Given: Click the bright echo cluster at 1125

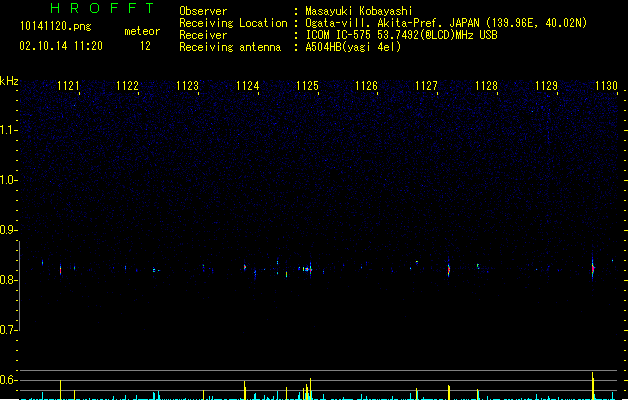Looking at the screenshot, I should [x=306, y=269].
